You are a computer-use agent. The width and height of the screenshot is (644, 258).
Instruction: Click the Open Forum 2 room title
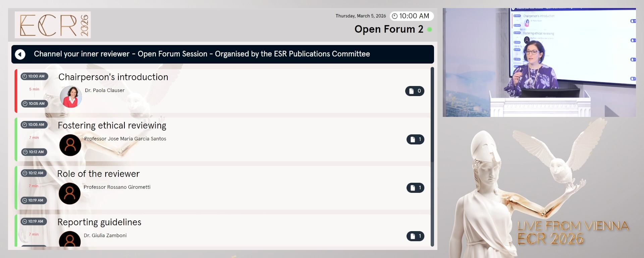pyautogui.click(x=388, y=29)
